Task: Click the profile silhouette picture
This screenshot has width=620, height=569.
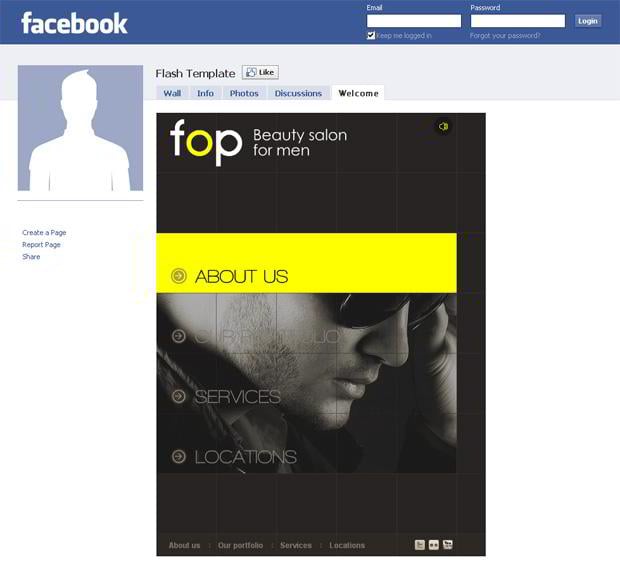Action: click(80, 128)
